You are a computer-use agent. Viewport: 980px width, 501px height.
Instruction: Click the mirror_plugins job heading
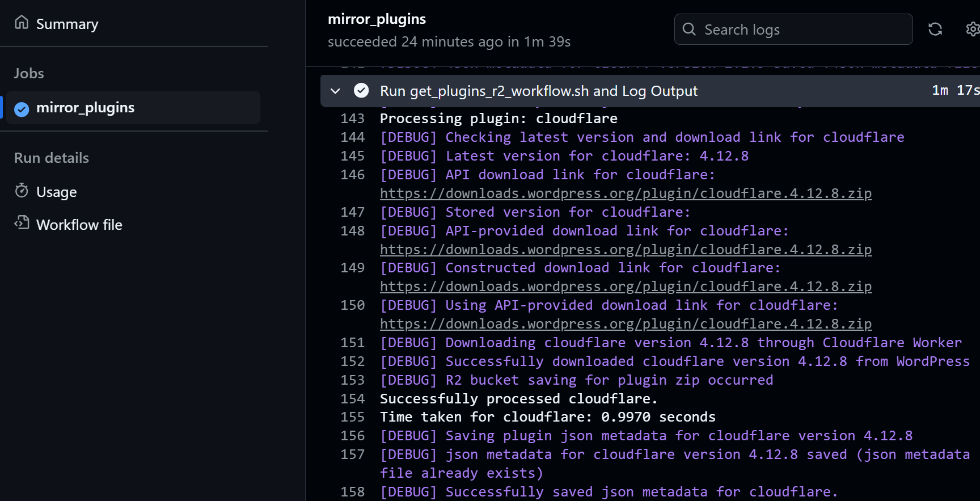377,19
